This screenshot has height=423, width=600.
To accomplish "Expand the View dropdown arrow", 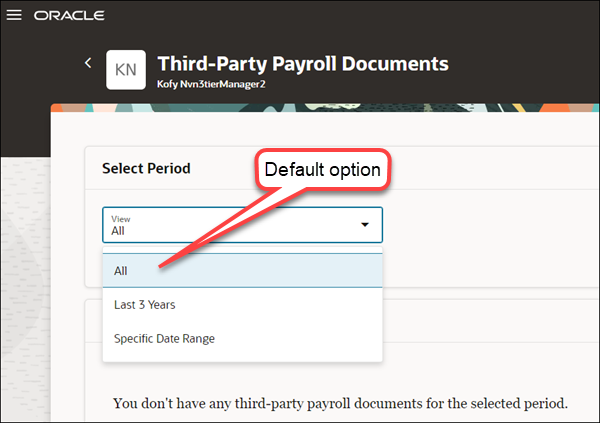I will coord(365,225).
